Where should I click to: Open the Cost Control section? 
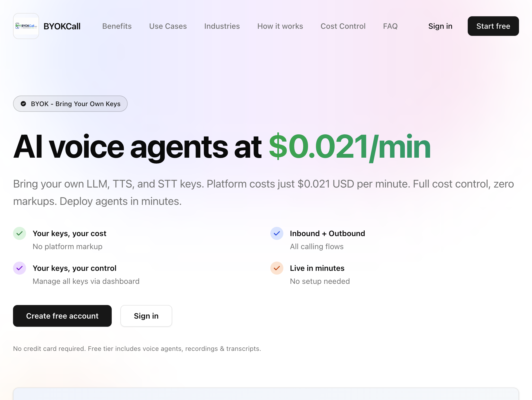coord(343,26)
